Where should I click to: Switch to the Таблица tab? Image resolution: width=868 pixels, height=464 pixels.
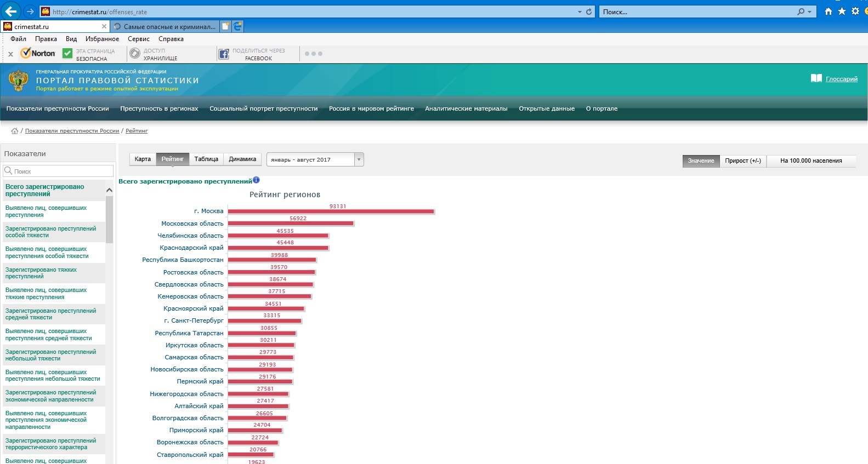[x=206, y=159]
